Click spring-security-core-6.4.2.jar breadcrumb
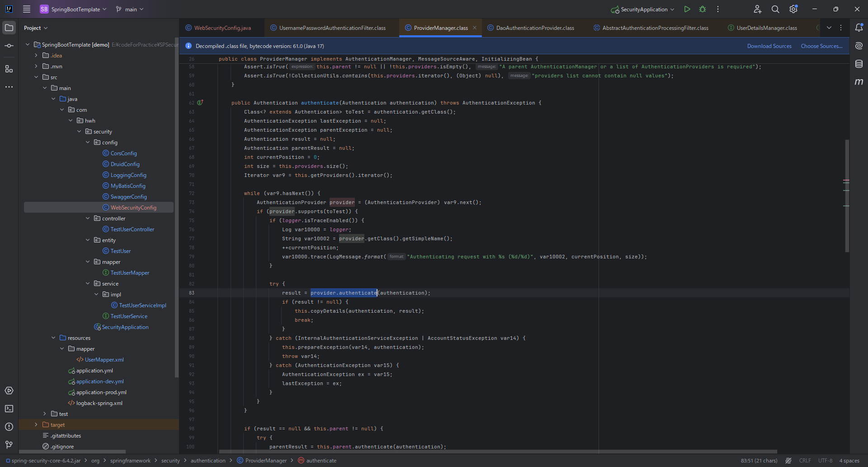Viewport: 868px width, 467px height. (x=43, y=461)
